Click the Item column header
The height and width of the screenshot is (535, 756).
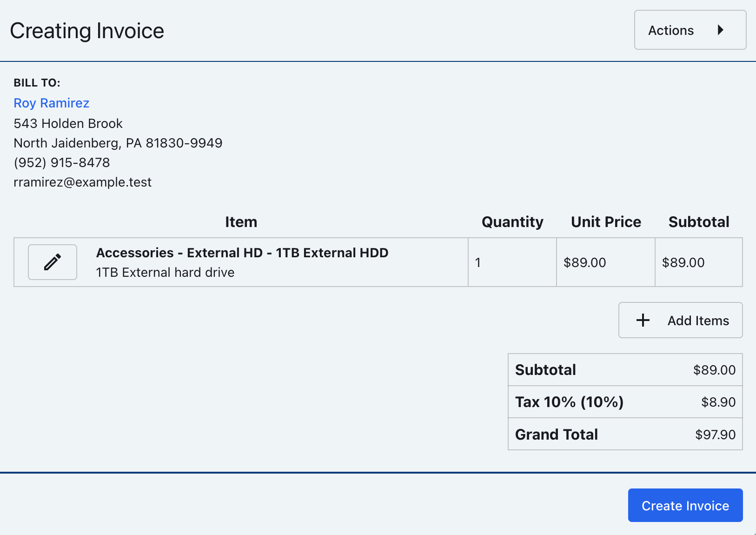[241, 222]
